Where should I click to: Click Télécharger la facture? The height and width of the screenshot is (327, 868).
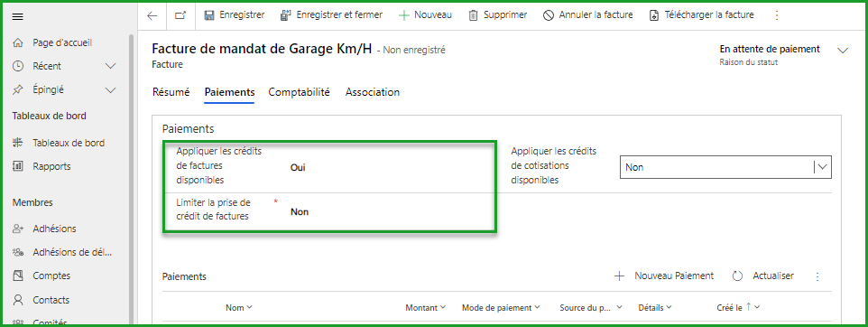pyautogui.click(x=701, y=15)
